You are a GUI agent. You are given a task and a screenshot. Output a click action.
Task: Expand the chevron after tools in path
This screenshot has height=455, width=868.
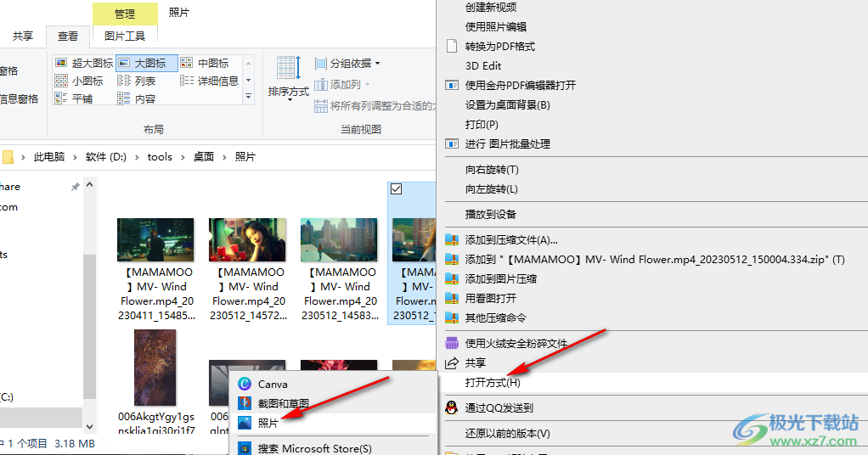pos(183,157)
